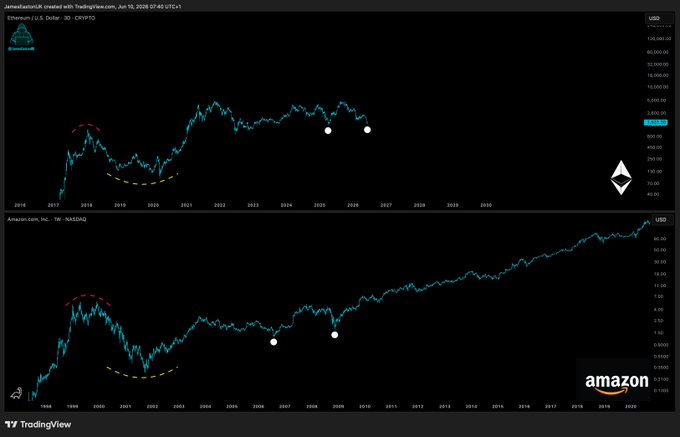Click the 800.00 price level on the Ethereum scale
This screenshot has height=437, width=680.
pos(654,136)
